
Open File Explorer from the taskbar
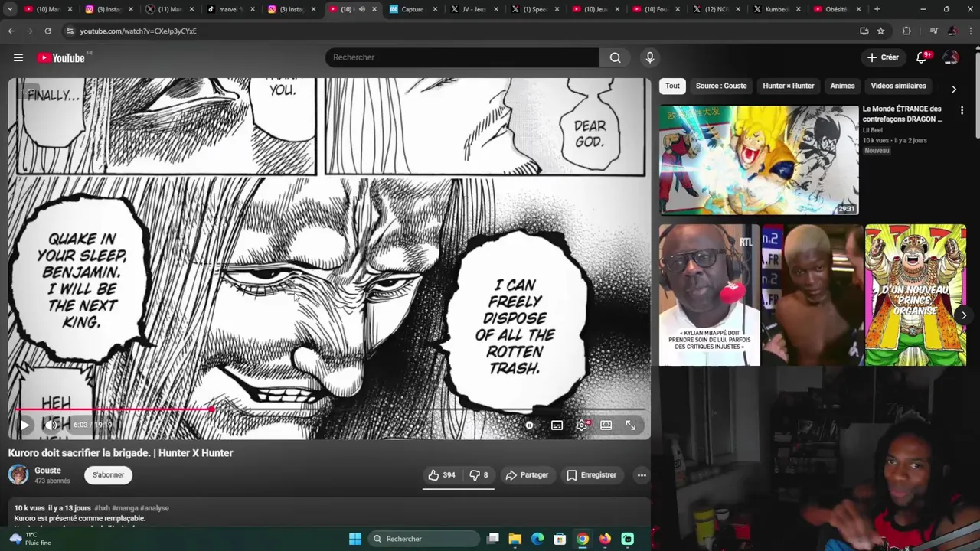[515, 539]
